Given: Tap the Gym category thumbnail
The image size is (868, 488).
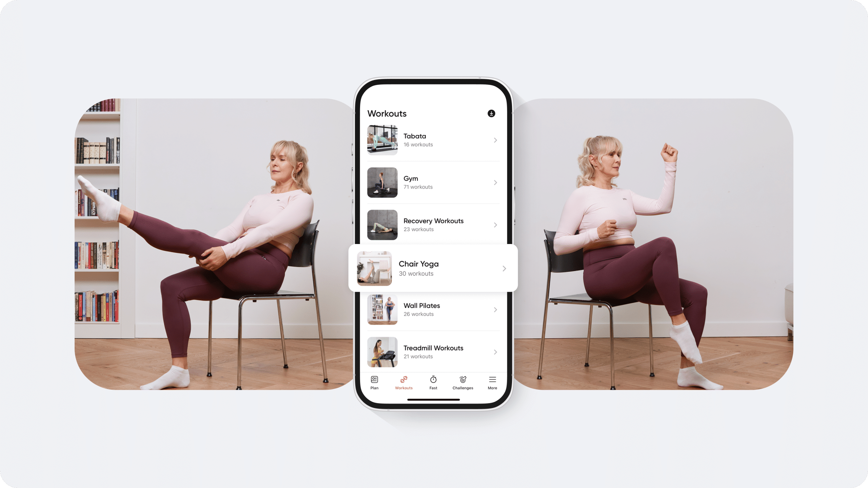Looking at the screenshot, I should tap(382, 182).
